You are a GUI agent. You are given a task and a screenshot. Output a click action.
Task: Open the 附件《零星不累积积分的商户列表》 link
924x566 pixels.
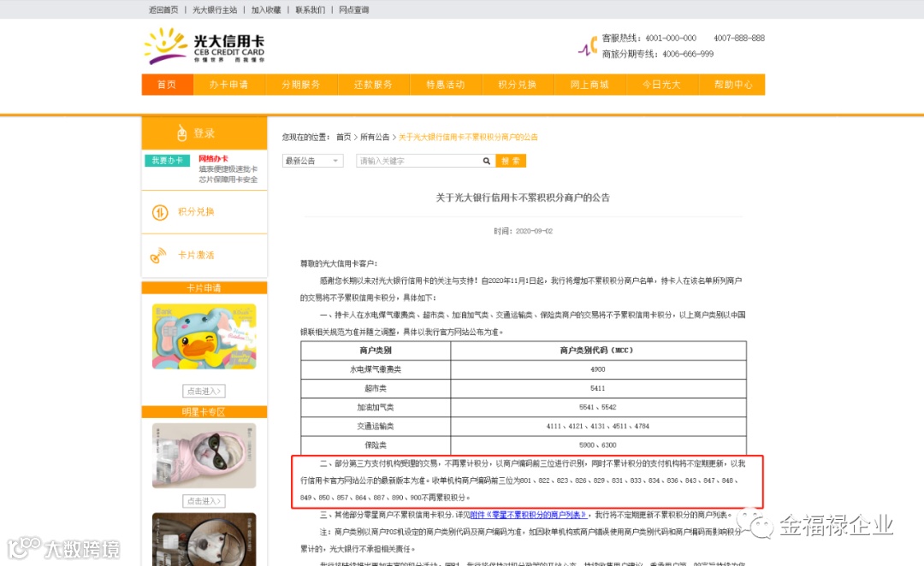tap(528, 515)
